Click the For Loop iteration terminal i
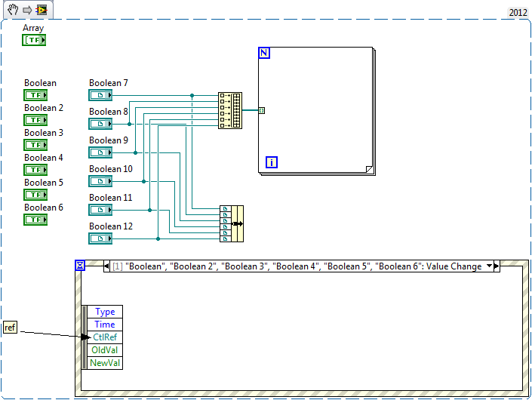The width and height of the screenshot is (532, 400). (x=272, y=162)
